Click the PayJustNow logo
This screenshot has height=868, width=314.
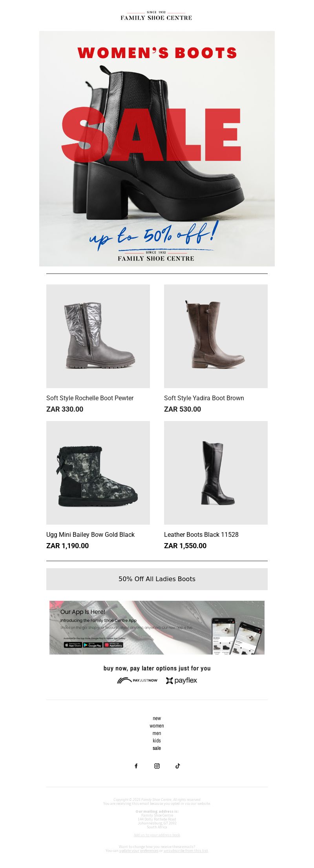(x=137, y=680)
